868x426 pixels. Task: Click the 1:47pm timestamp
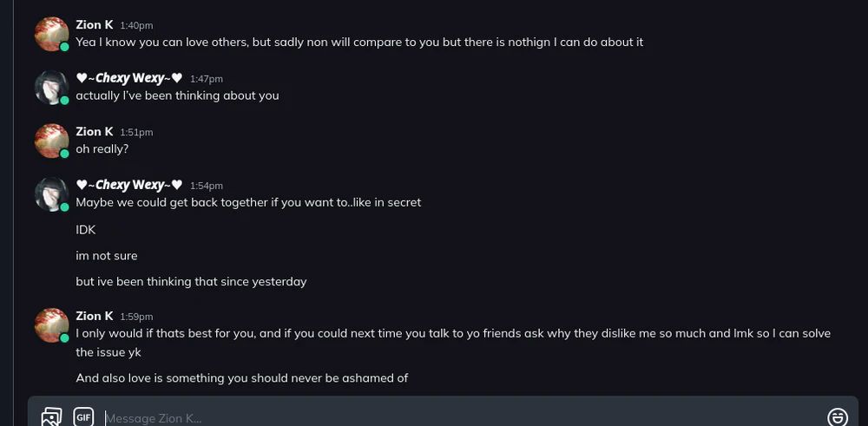(207, 79)
